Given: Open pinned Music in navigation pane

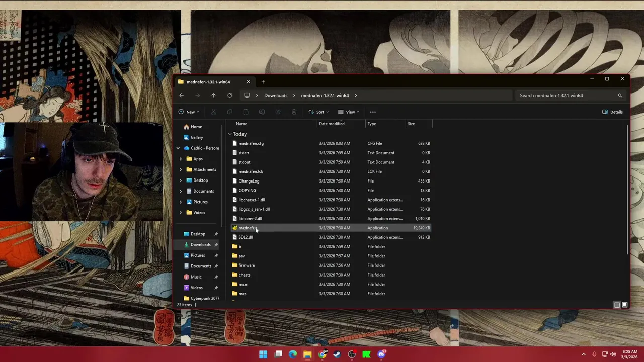Looking at the screenshot, I should click(x=196, y=277).
